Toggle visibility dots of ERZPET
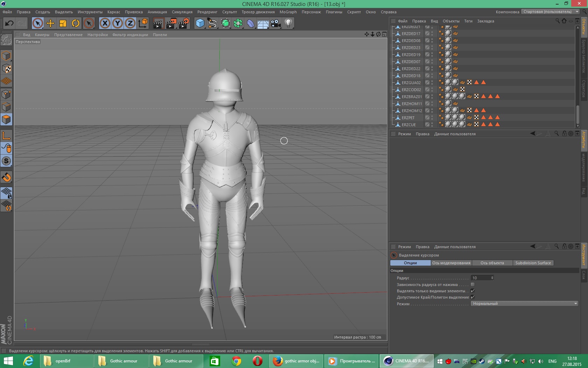 pos(432,118)
